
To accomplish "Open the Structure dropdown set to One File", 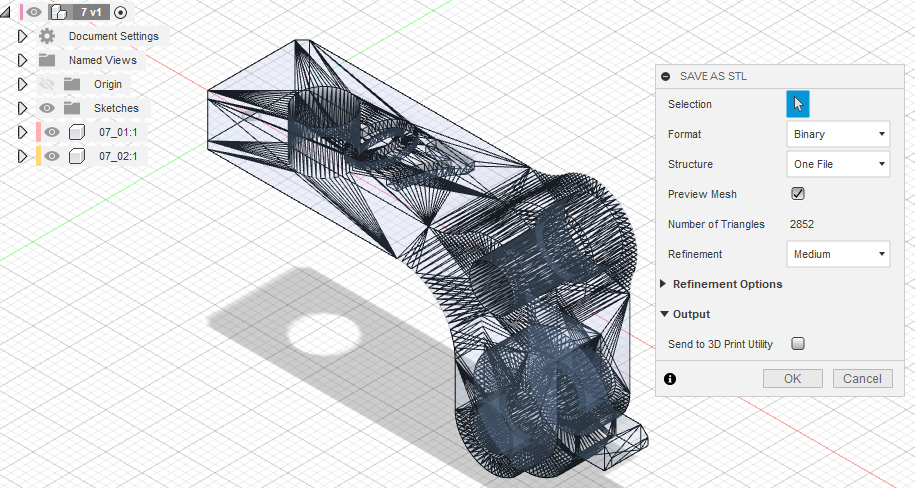I will pos(839,164).
